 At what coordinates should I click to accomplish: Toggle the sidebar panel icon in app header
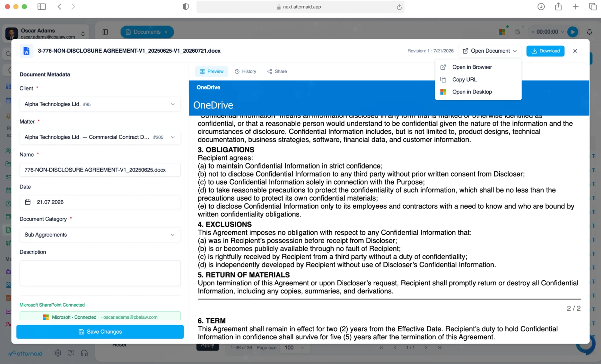tap(105, 32)
